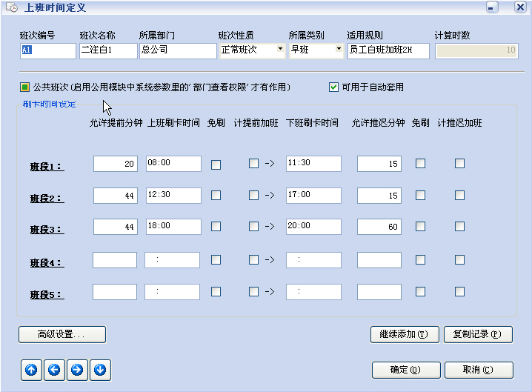The height and width of the screenshot is (392, 532).
Task: Cancel with the 取消 button
Action: [477, 369]
